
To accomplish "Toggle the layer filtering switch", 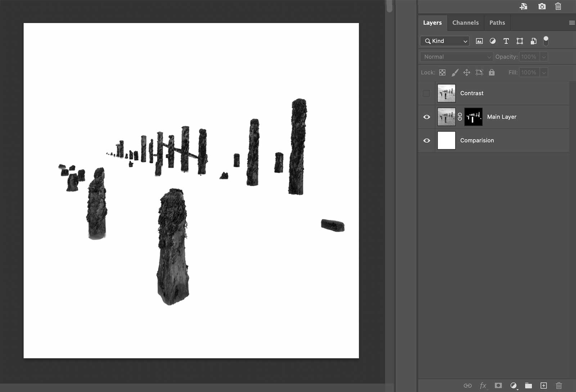I will (x=546, y=41).
